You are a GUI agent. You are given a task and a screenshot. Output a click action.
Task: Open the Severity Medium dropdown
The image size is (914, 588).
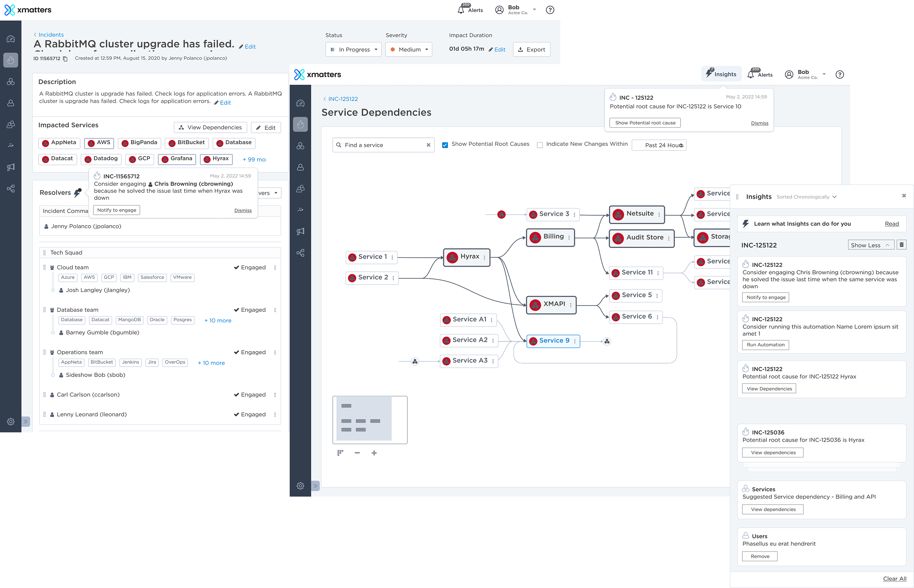pyautogui.click(x=409, y=49)
